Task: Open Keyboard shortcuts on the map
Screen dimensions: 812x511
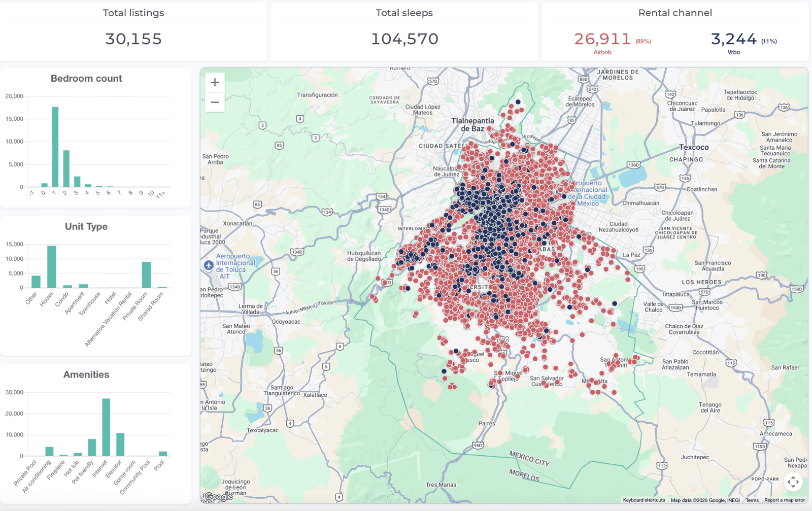Action: pyautogui.click(x=644, y=500)
